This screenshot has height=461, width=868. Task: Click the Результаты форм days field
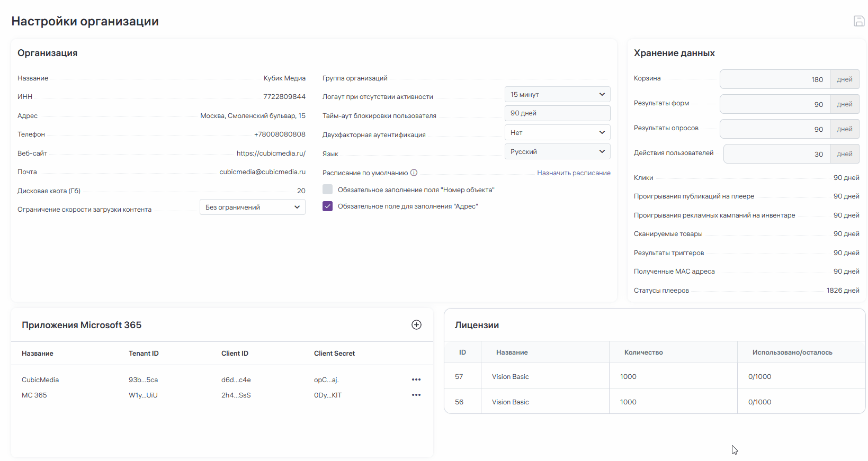775,104
